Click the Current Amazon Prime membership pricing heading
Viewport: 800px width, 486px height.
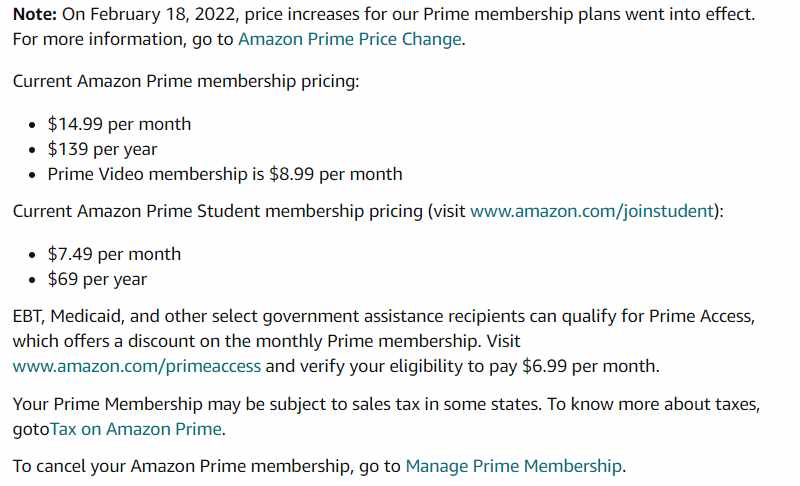pyautogui.click(x=186, y=82)
